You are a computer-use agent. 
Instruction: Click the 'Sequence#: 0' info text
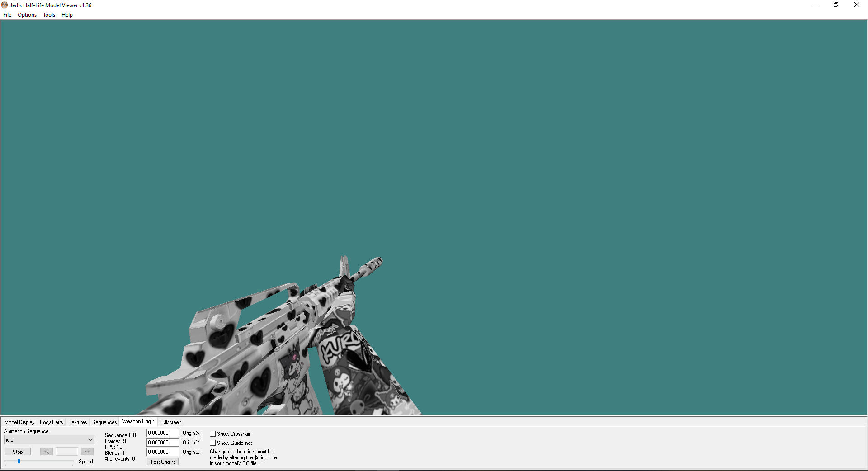click(120, 435)
